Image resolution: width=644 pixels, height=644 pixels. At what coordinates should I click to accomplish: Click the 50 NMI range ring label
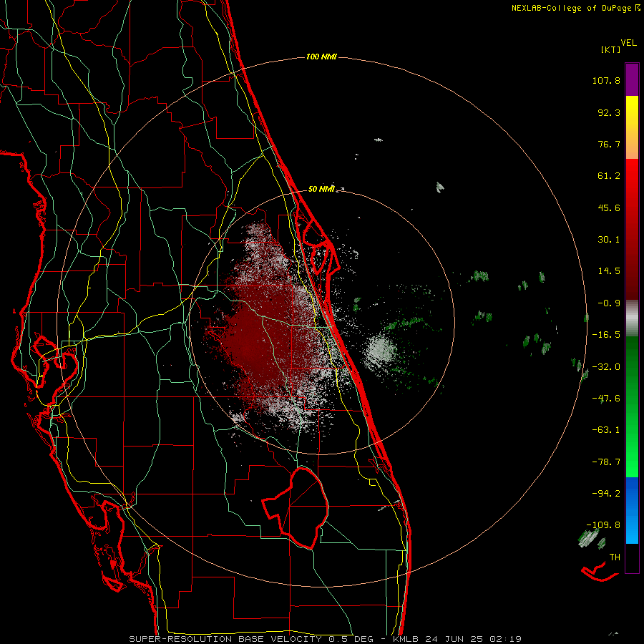coord(321,189)
